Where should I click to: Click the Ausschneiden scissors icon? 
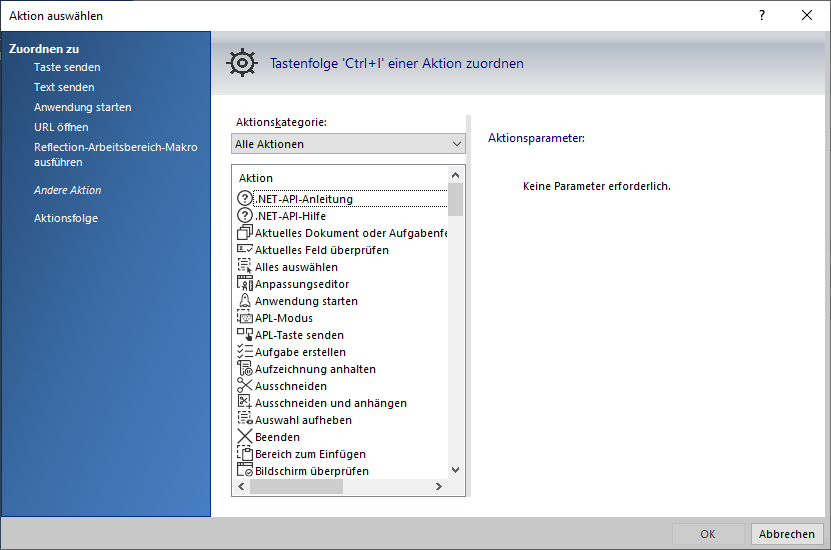click(244, 385)
